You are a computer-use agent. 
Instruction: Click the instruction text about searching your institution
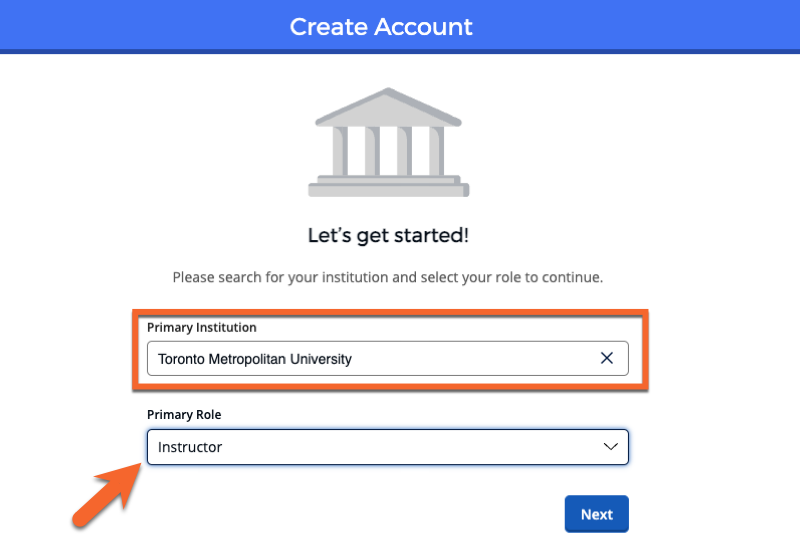coord(387,277)
